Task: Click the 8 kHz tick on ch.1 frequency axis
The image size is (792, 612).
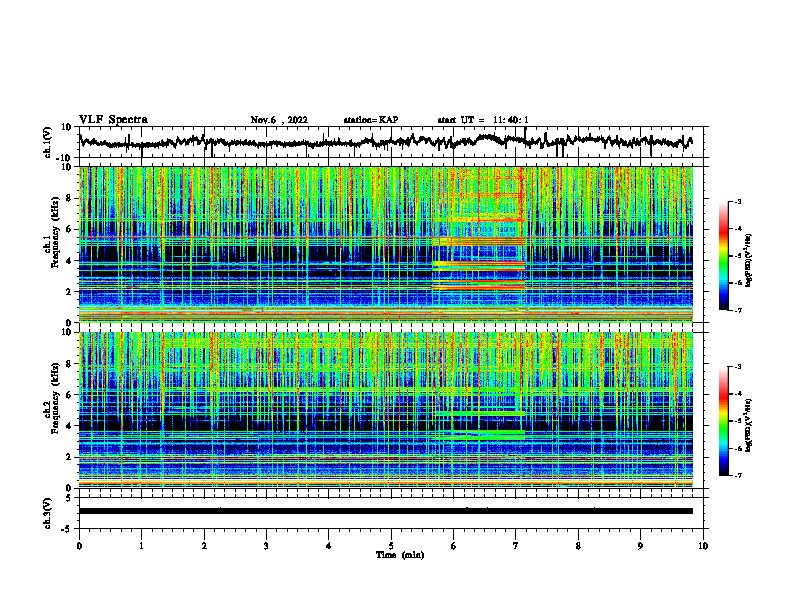Action: [x=70, y=198]
